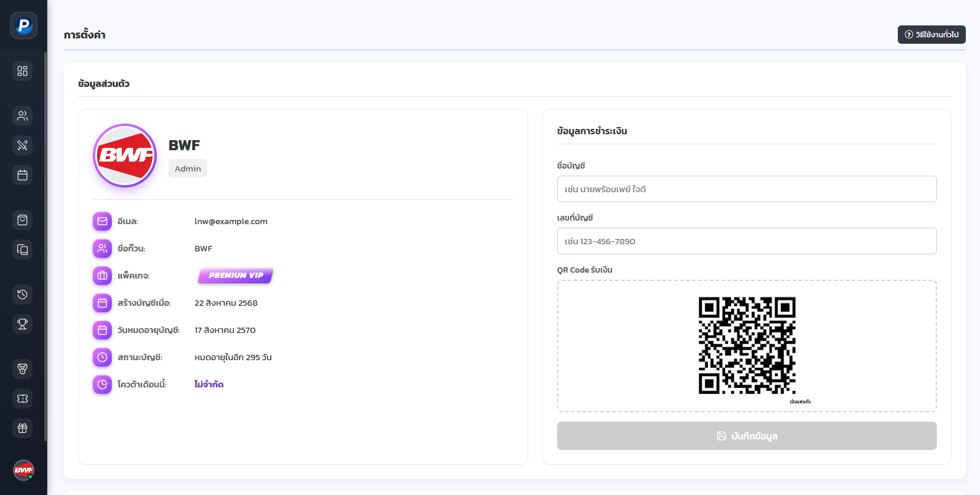The height and width of the screenshot is (495, 980).
Task: Open the trophy icon in sidebar
Action: point(22,324)
